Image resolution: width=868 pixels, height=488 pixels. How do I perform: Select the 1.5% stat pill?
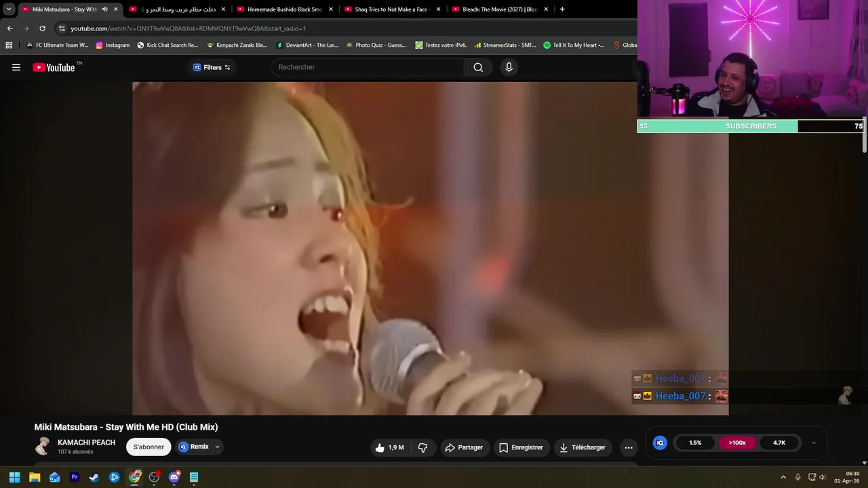[x=695, y=443]
